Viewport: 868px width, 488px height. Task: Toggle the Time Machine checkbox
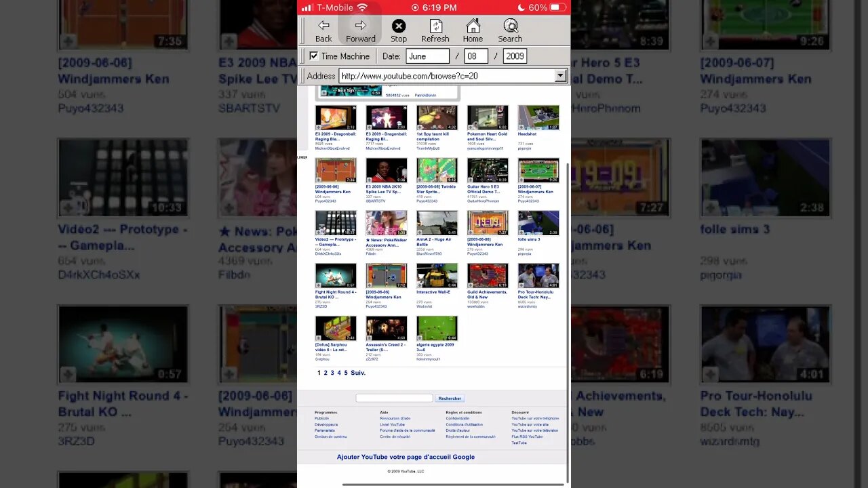[x=313, y=56]
